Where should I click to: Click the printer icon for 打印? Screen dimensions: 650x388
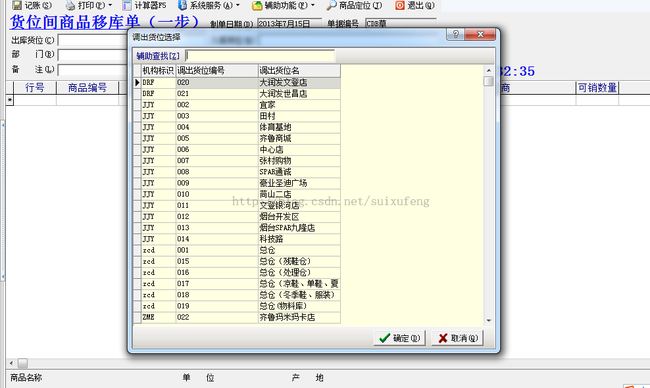click(70, 5)
